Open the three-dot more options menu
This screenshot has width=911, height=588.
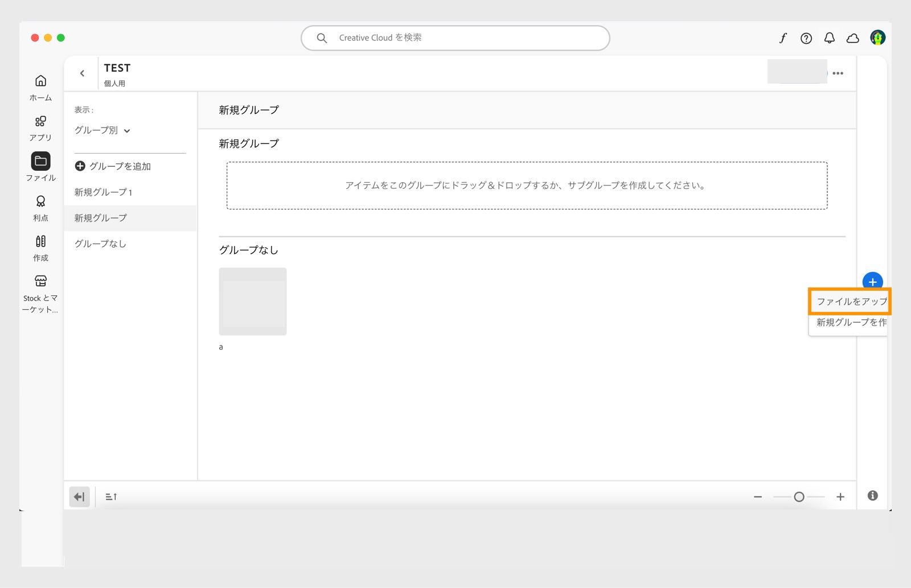838,73
